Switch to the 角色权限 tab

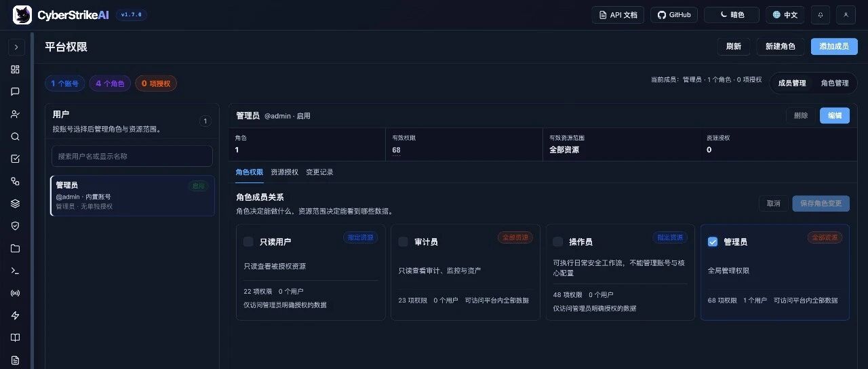point(250,172)
